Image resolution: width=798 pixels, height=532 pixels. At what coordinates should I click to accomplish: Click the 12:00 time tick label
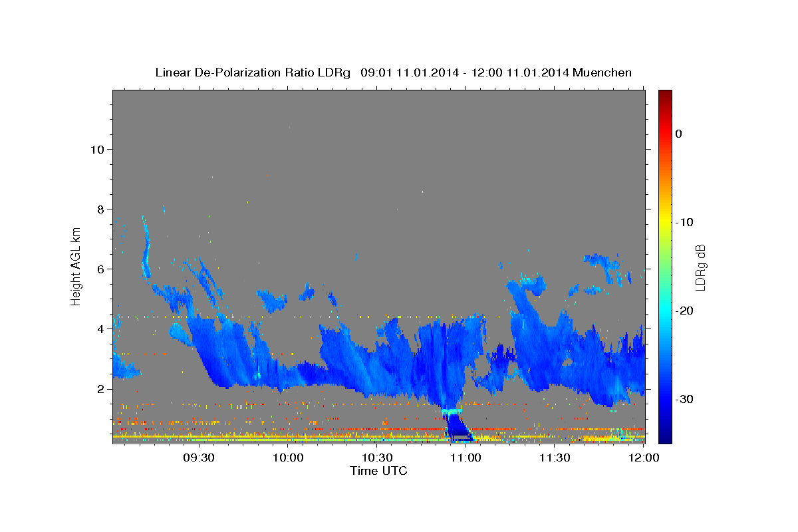[x=644, y=458]
